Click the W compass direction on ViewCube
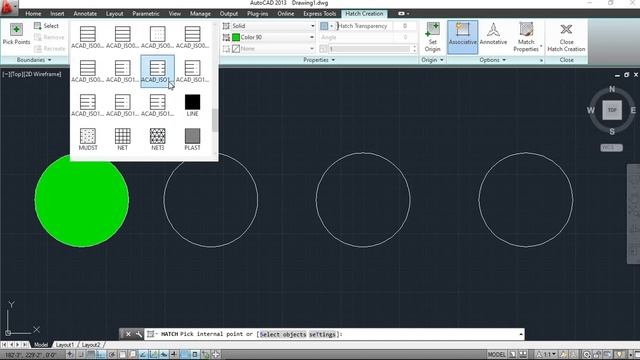Image resolution: width=640 pixels, height=360 pixels. tap(591, 110)
